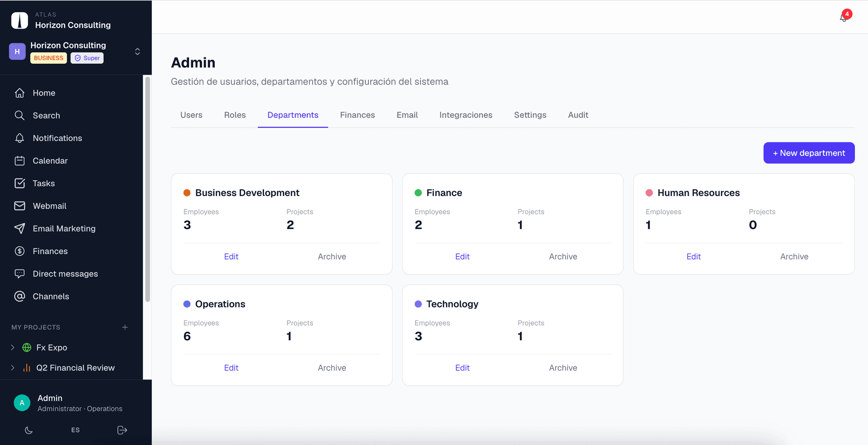Viewport: 868px width, 445px height.
Task: Click the Super shield badge
Action: point(87,58)
